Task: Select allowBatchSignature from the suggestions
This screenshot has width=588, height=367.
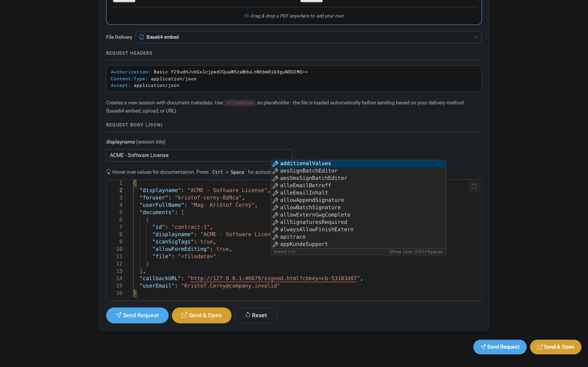Action: pos(310,207)
